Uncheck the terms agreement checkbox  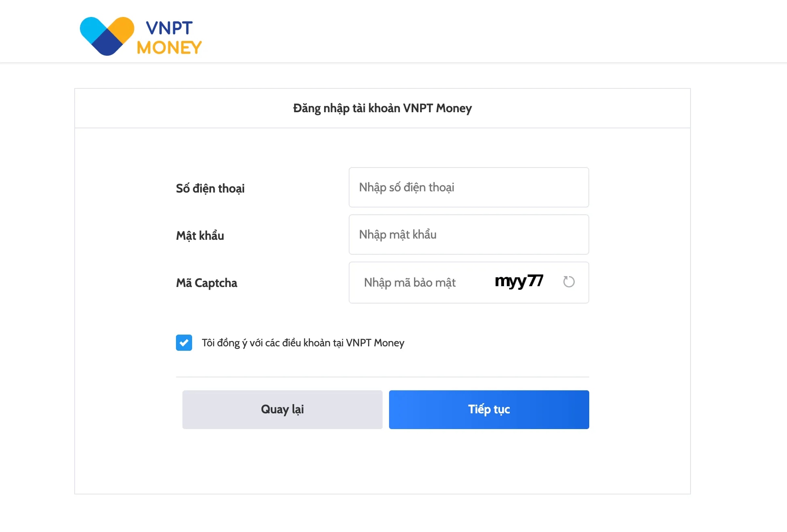tap(184, 343)
